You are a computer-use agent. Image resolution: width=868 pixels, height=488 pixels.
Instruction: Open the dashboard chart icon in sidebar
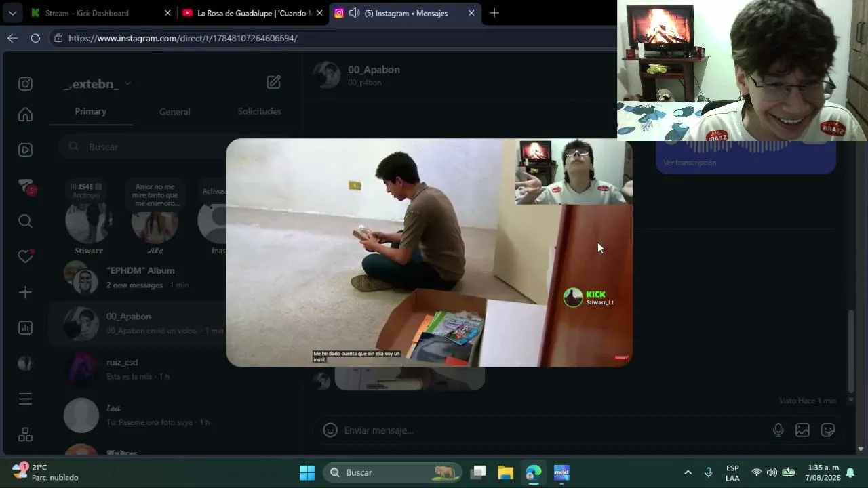pyautogui.click(x=25, y=328)
